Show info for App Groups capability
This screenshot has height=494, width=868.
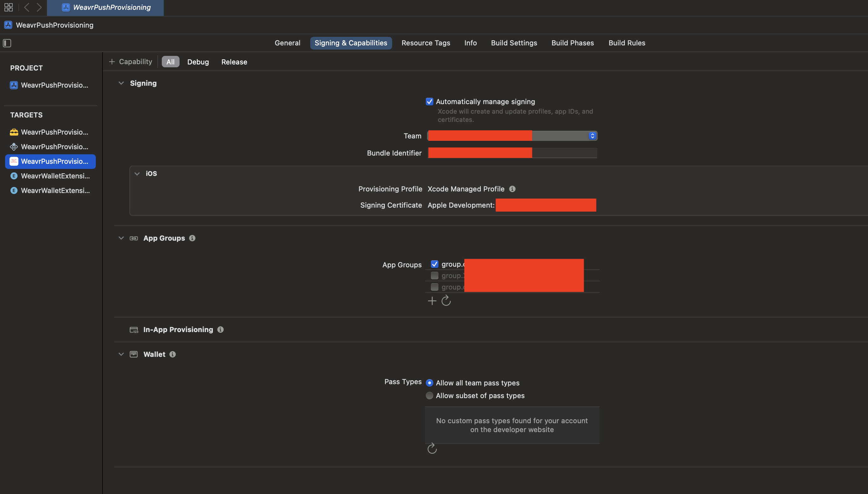pos(192,238)
